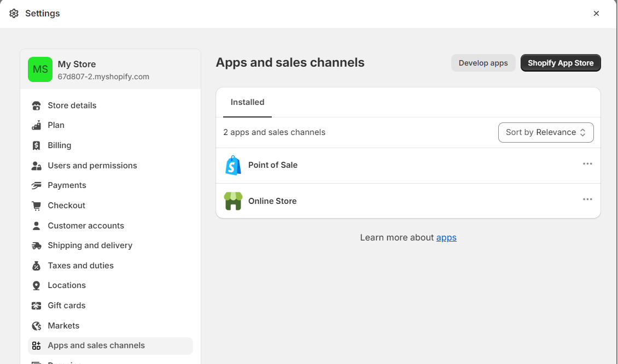The height and width of the screenshot is (364, 618).
Task: Click the Gift cards icon
Action: pyautogui.click(x=36, y=306)
